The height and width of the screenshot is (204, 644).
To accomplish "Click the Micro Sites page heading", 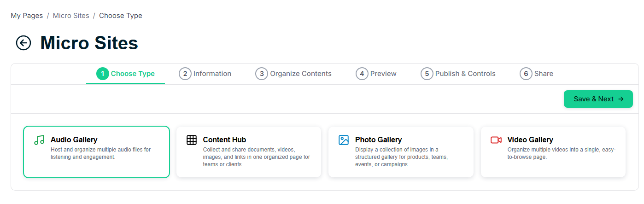I will (89, 43).
